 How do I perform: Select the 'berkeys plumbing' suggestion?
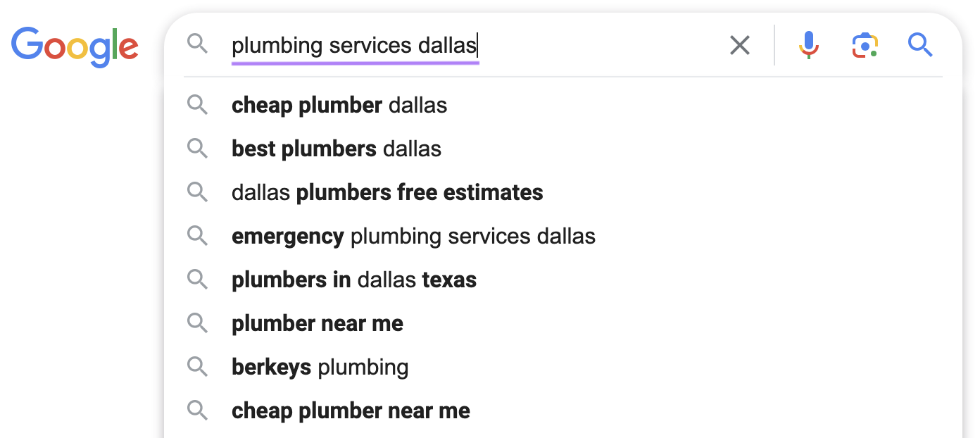(x=320, y=367)
